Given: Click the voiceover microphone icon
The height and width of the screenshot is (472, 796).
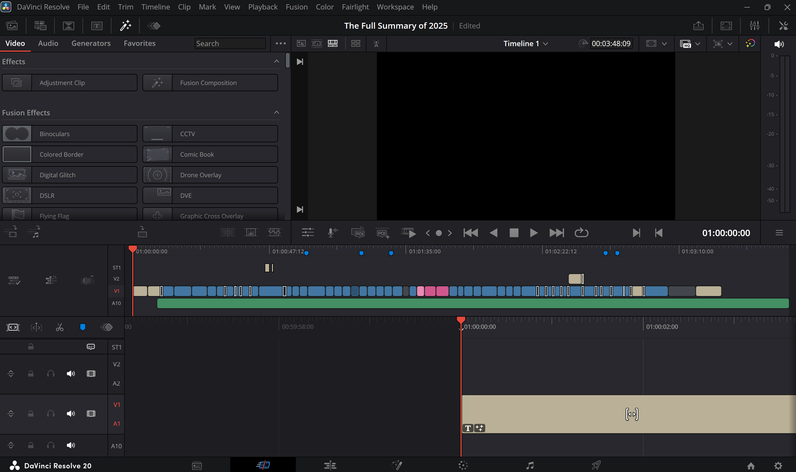Looking at the screenshot, I should 332,232.
